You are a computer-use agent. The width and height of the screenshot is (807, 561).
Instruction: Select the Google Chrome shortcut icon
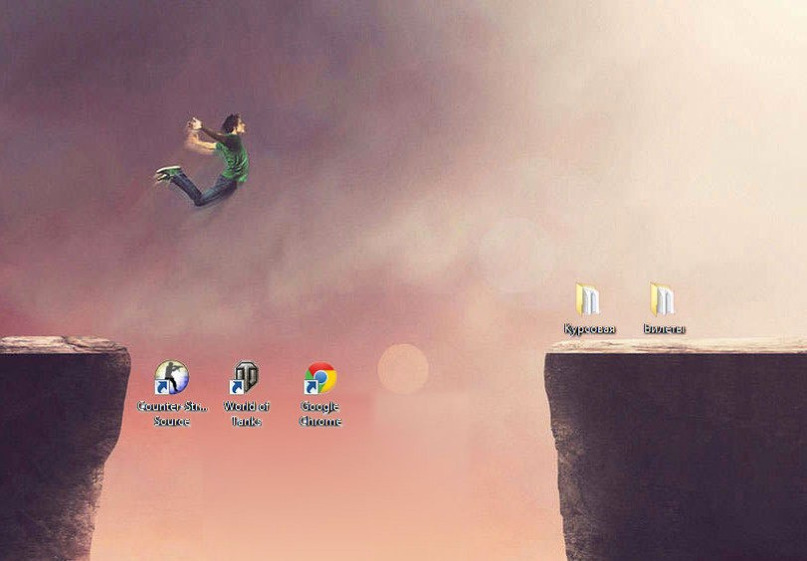coord(320,378)
